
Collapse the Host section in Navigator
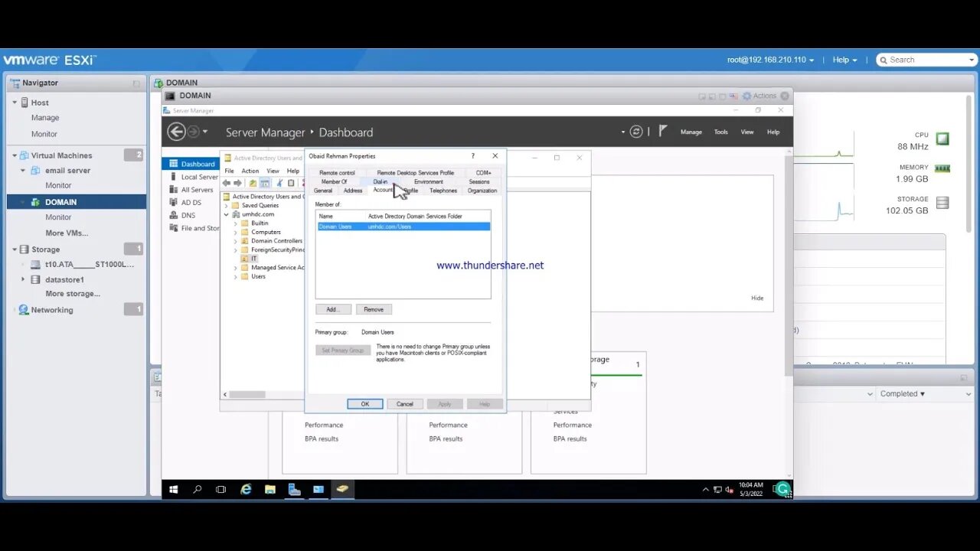coord(15,103)
